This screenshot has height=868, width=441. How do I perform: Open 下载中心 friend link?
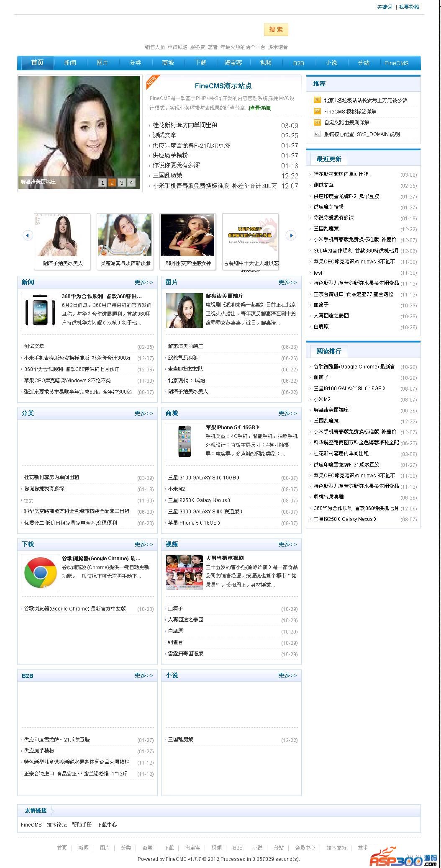pos(107,824)
